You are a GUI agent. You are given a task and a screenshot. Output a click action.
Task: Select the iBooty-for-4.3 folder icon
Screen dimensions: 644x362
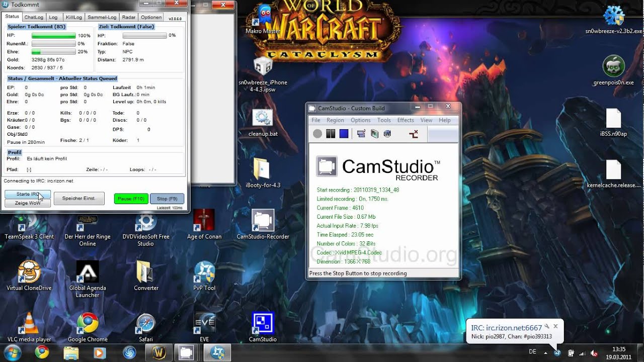pos(263,173)
